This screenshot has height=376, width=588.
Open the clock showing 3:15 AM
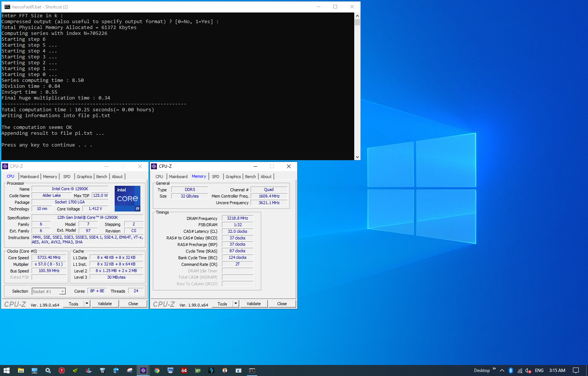pos(557,370)
